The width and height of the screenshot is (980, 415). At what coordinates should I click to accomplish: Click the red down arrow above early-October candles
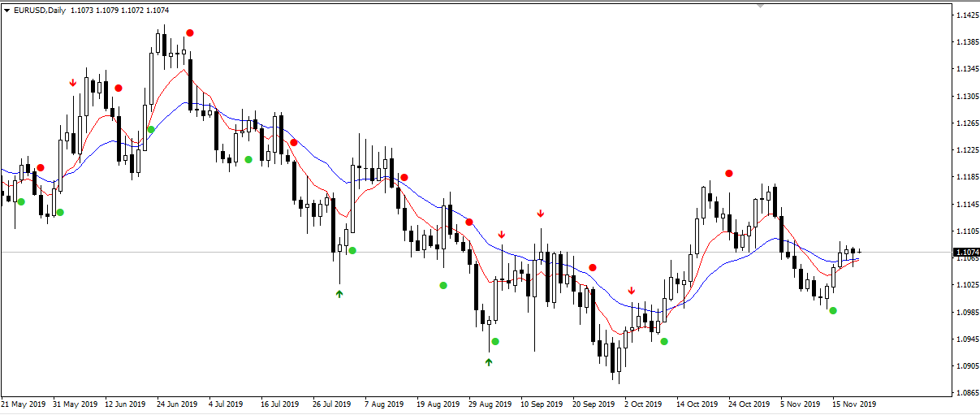(x=632, y=290)
